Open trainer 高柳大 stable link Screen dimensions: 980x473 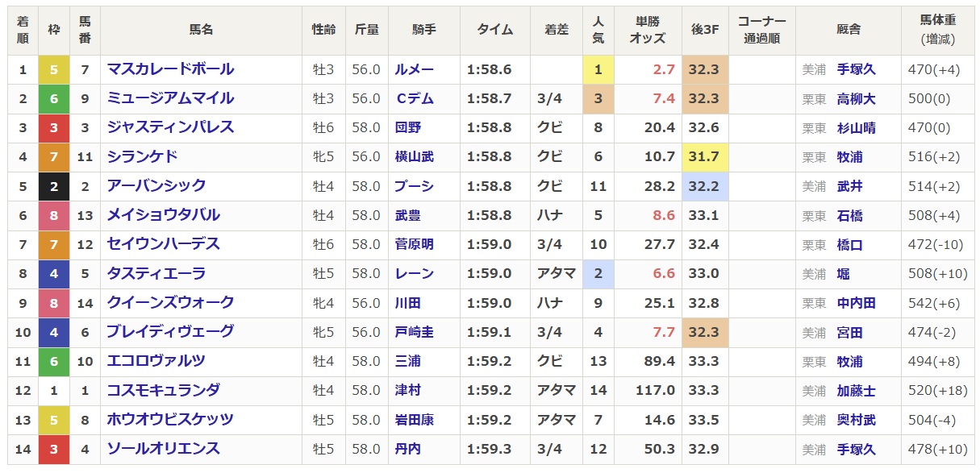point(856,99)
